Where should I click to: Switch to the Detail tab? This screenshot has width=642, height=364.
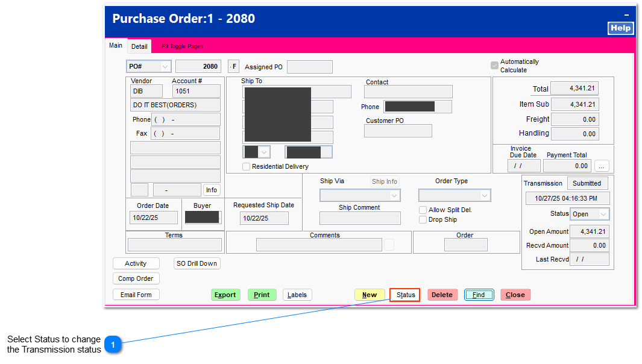139,46
